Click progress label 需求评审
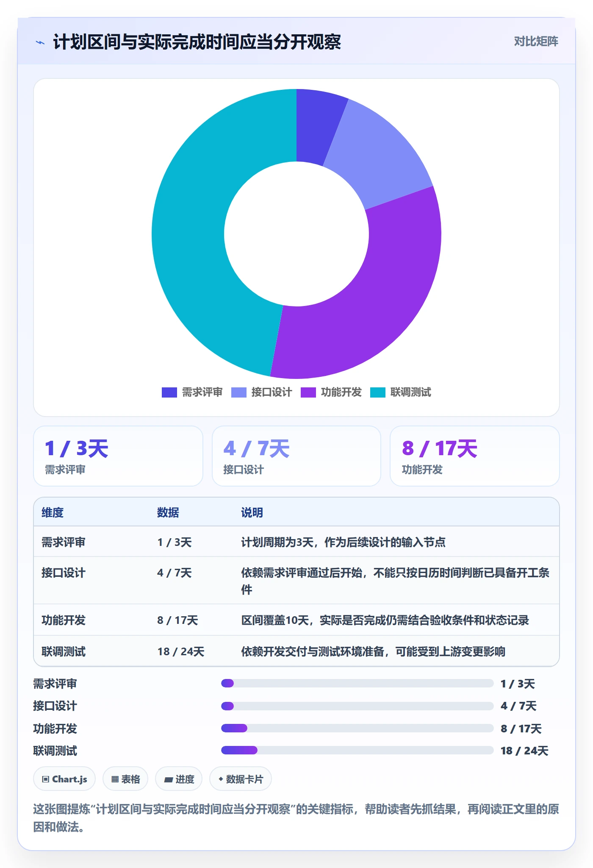593x868 pixels. click(55, 684)
